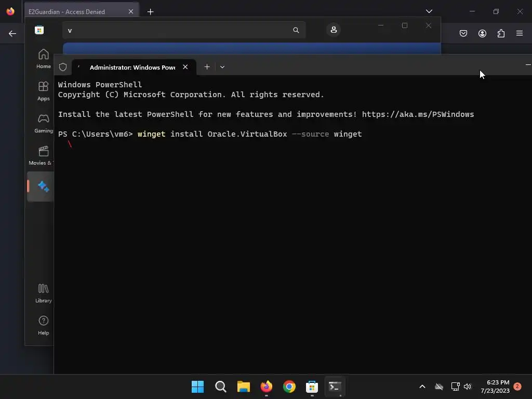Image resolution: width=532 pixels, height=399 pixels.
Task: Open the Windows Start menu
Action: tap(197, 387)
